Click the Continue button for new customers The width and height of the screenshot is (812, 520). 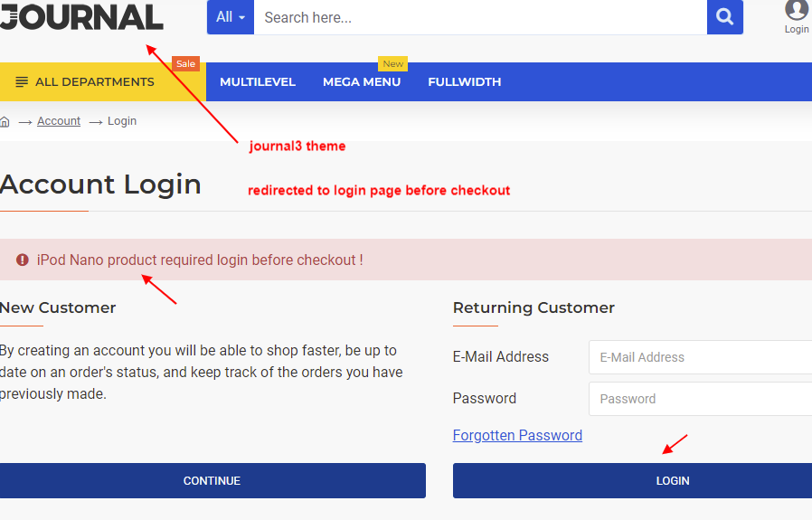212,480
